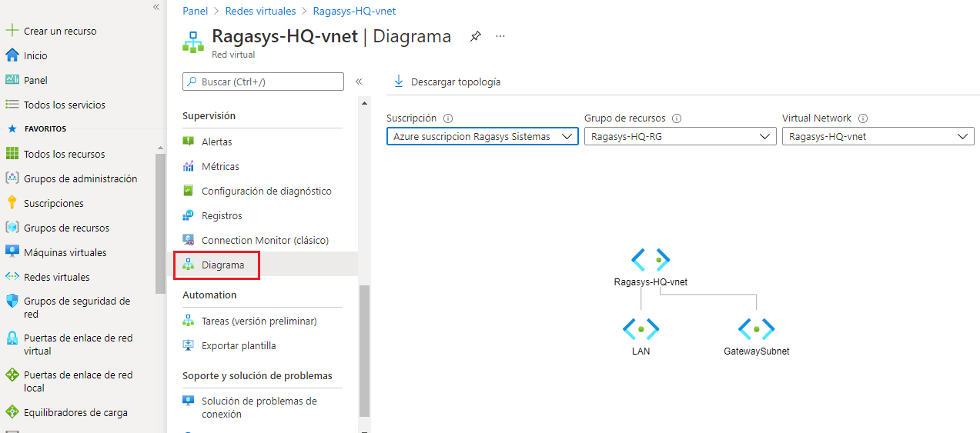
Task: Go to Panel breadcrumb link
Action: click(196, 12)
